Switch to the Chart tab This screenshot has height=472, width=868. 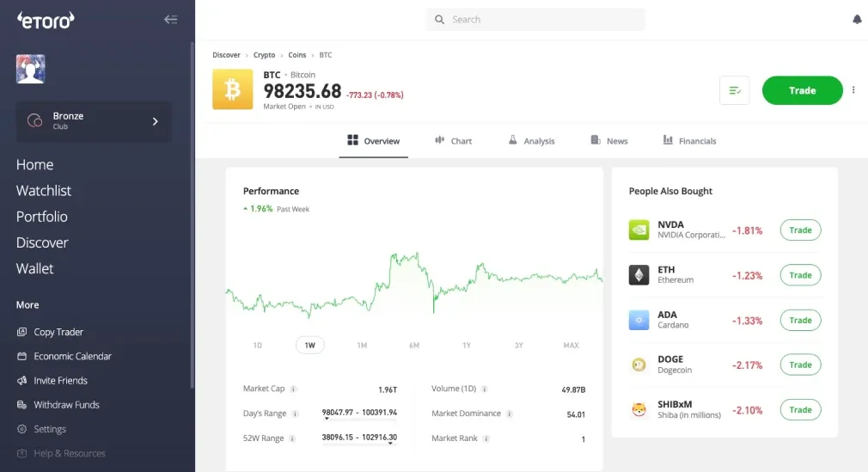pos(453,141)
